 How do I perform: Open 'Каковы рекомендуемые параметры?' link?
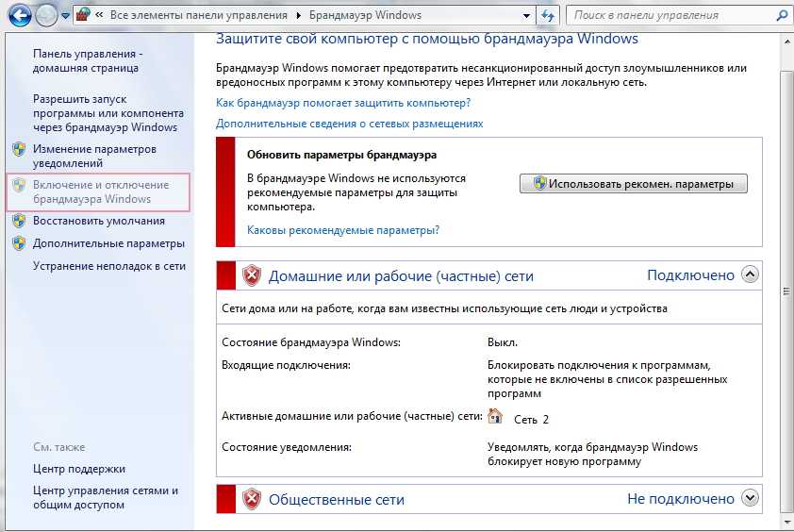(343, 230)
